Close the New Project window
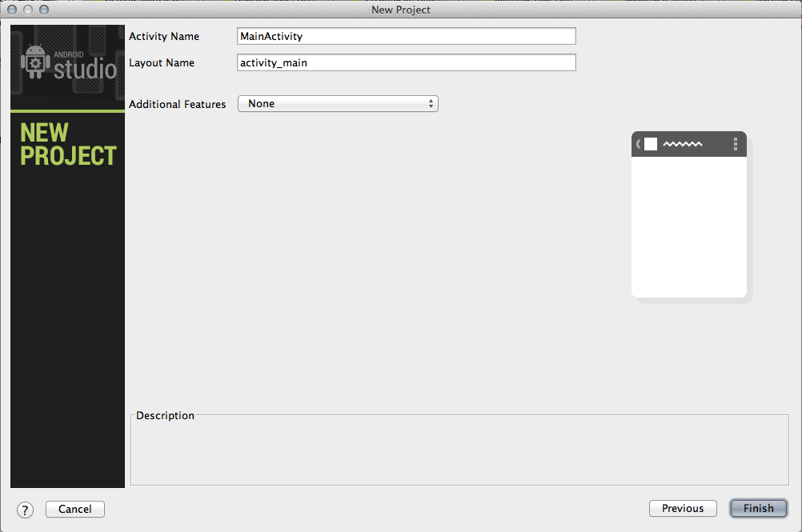Viewport: 802px width, 532px height. (12, 10)
